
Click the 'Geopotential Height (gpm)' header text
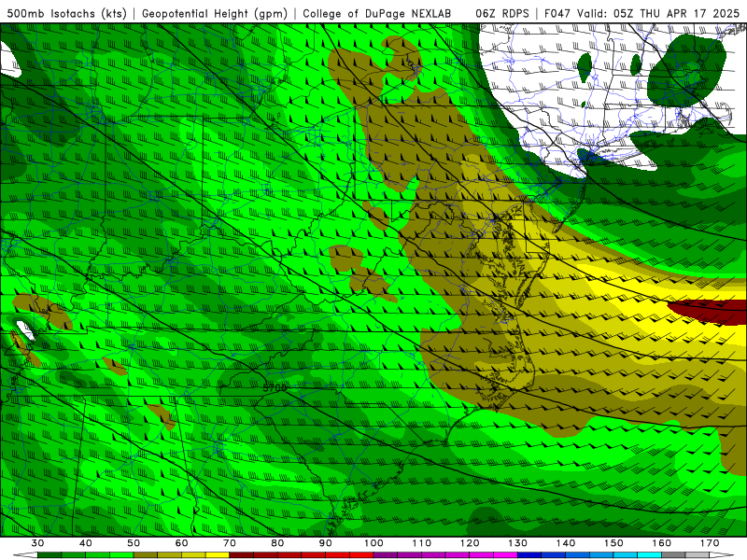click(215, 13)
